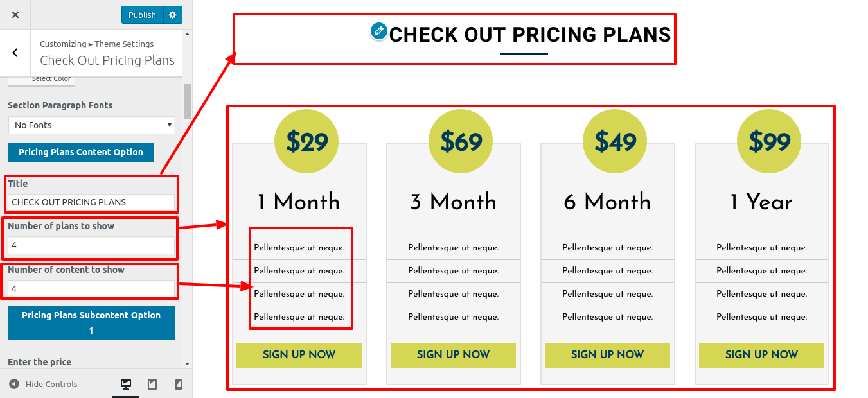Switch to mobile preview icon
Screen dimensions: 868x398
179,385
